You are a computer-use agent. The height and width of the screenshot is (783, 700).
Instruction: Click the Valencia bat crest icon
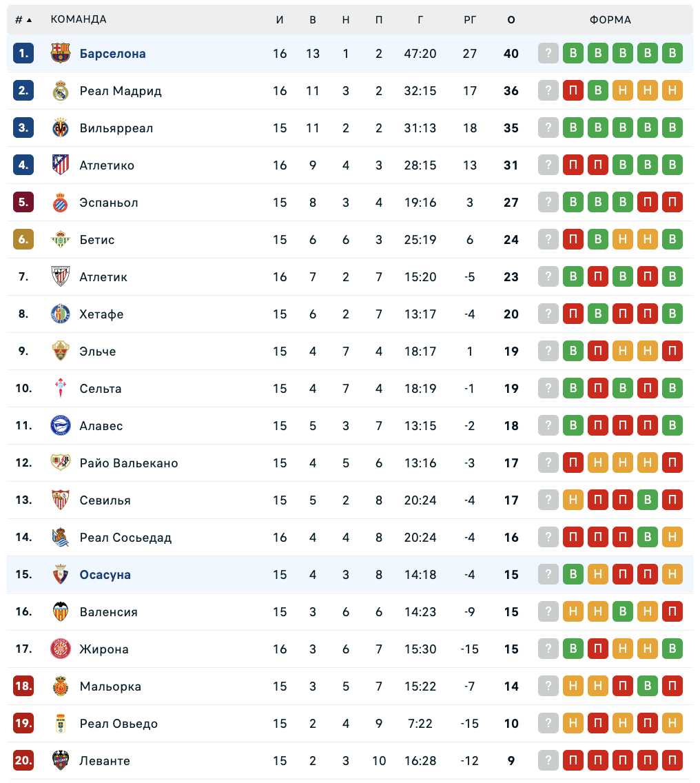pos(61,612)
